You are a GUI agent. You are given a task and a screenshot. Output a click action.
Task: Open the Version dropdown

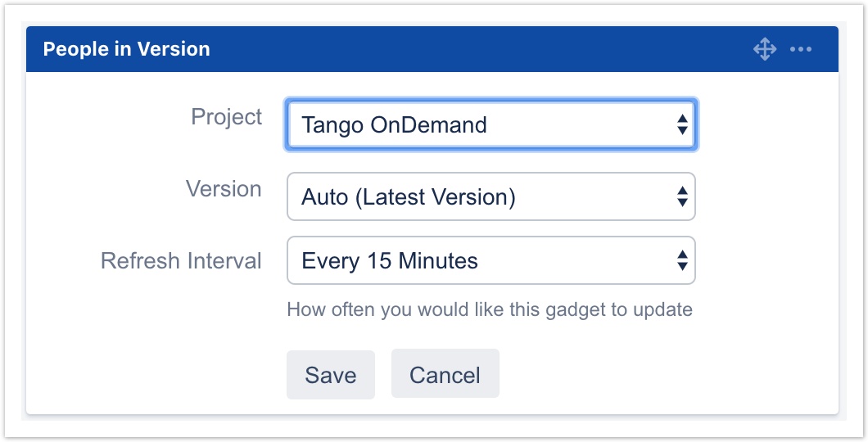coord(491,196)
